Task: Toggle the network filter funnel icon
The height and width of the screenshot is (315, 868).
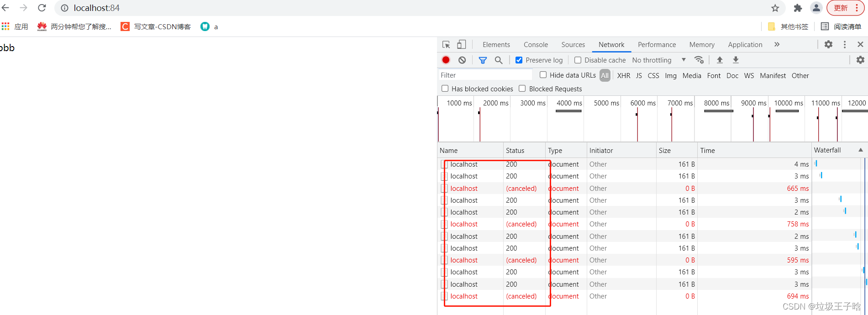Action: pyautogui.click(x=483, y=60)
